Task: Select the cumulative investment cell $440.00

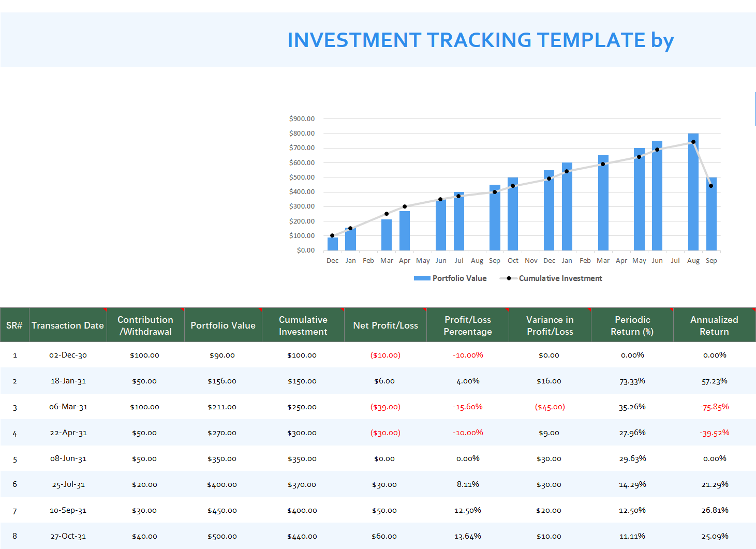Action: point(302,536)
